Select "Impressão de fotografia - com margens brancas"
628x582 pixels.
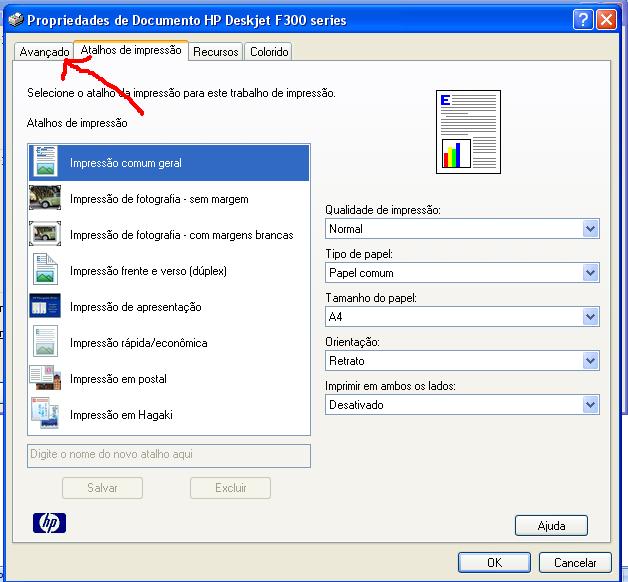181,235
